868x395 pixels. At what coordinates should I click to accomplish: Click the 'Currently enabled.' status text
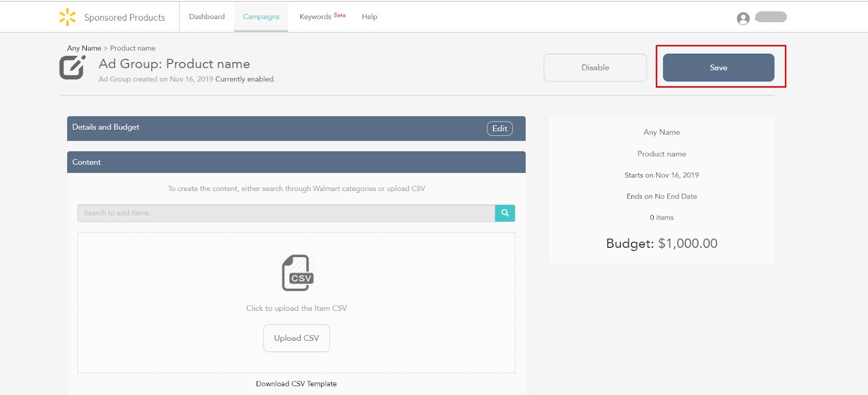tap(245, 79)
